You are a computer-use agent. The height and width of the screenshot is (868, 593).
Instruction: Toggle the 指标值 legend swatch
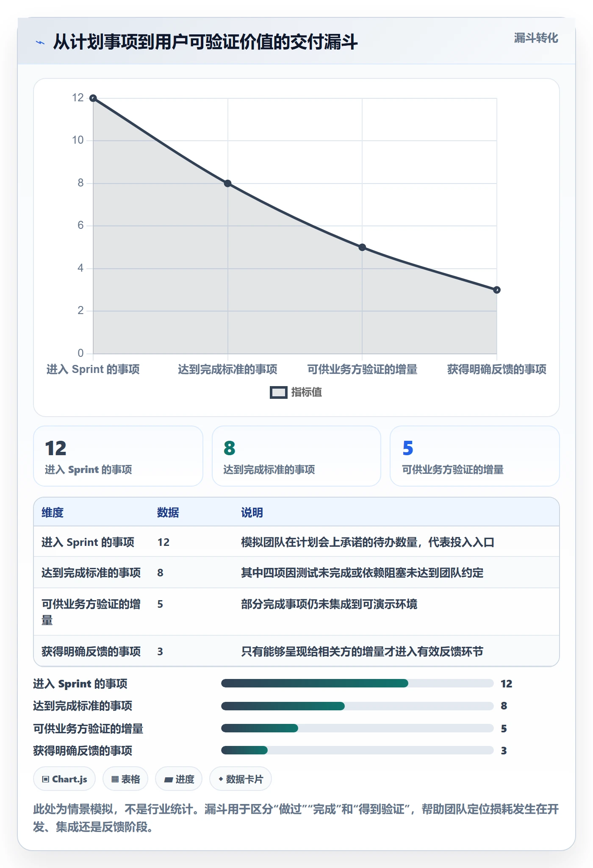click(x=278, y=392)
